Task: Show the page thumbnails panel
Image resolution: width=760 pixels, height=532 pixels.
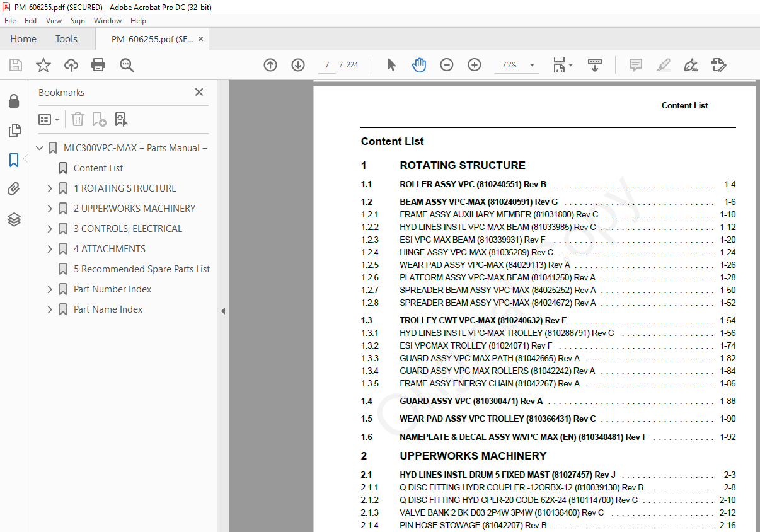Action: click(14, 130)
